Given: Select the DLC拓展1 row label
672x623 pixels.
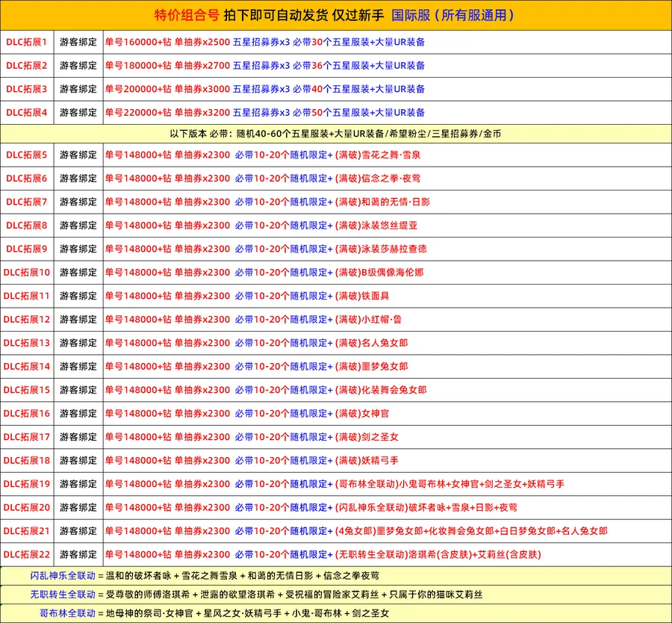Looking at the screenshot, I should [x=27, y=42].
